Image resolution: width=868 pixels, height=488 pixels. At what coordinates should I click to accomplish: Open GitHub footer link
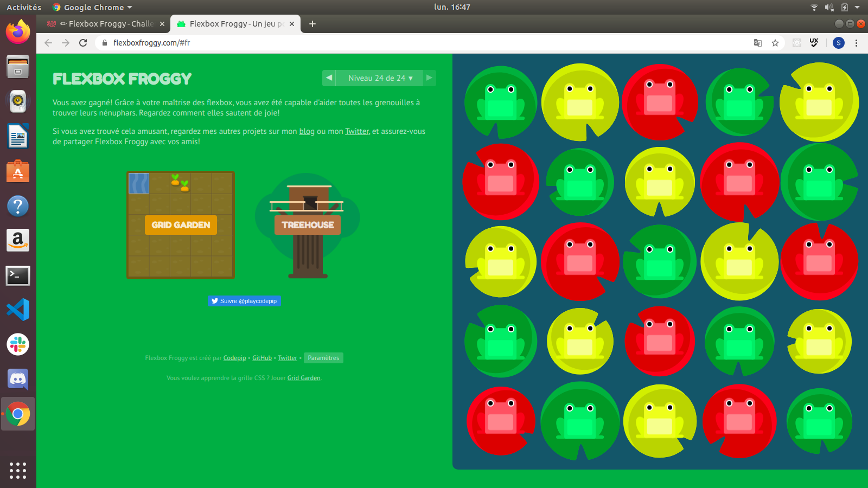tap(262, 358)
